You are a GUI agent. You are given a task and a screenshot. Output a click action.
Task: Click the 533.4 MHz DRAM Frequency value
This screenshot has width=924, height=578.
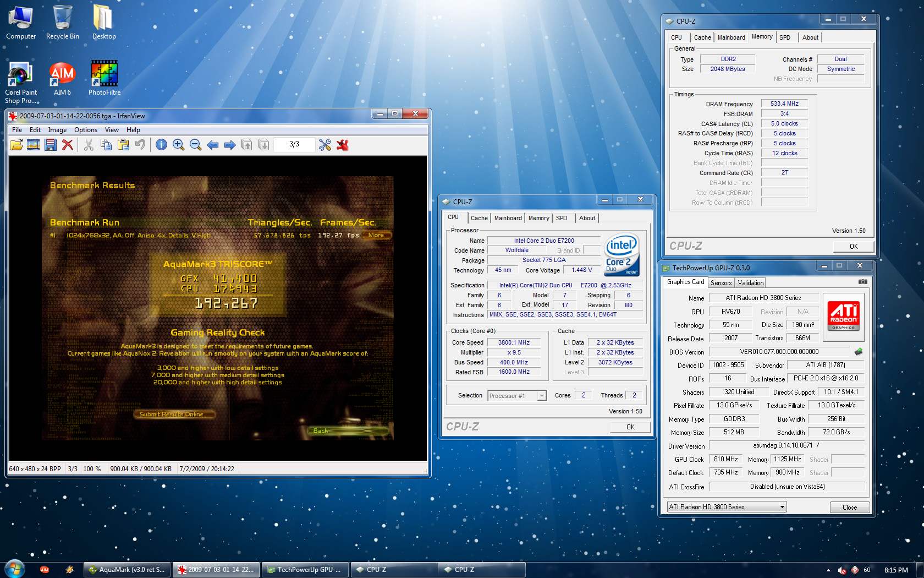tap(784, 103)
